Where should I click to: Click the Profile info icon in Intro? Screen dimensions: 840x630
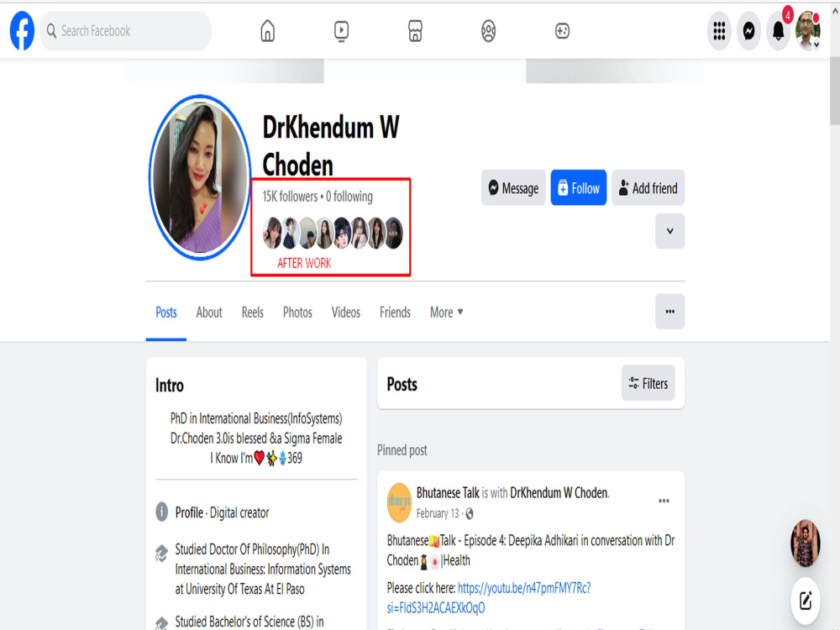[162, 512]
